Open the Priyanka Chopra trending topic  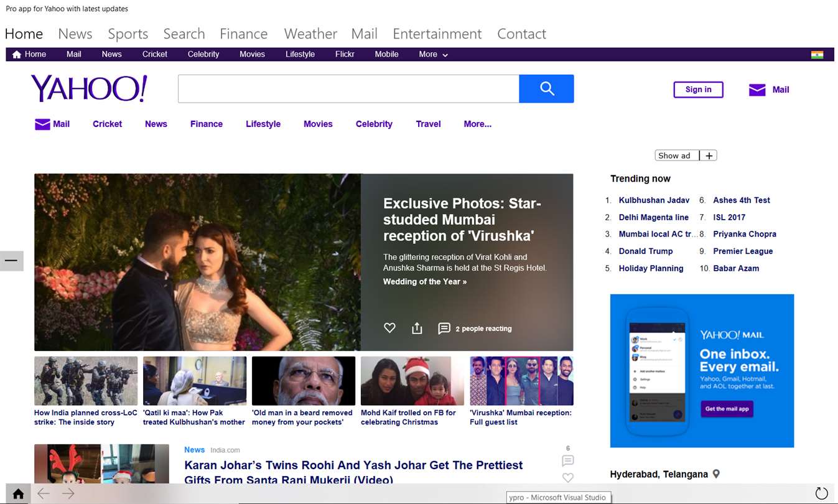pos(745,234)
